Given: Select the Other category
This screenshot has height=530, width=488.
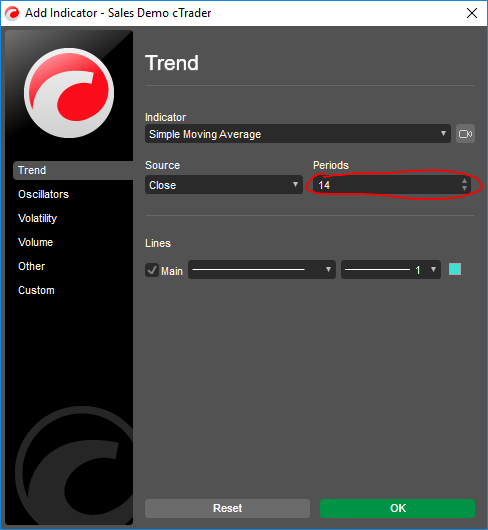Looking at the screenshot, I should point(31,266).
